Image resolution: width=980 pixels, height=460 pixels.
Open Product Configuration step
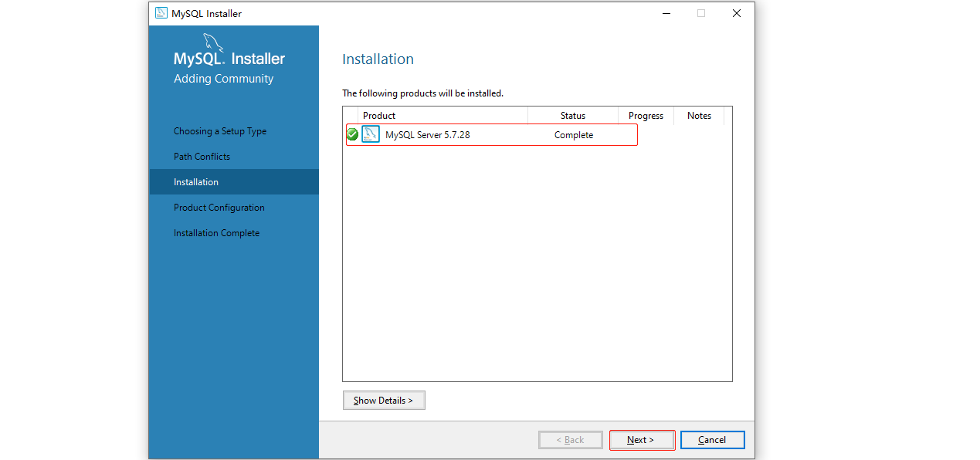point(219,208)
